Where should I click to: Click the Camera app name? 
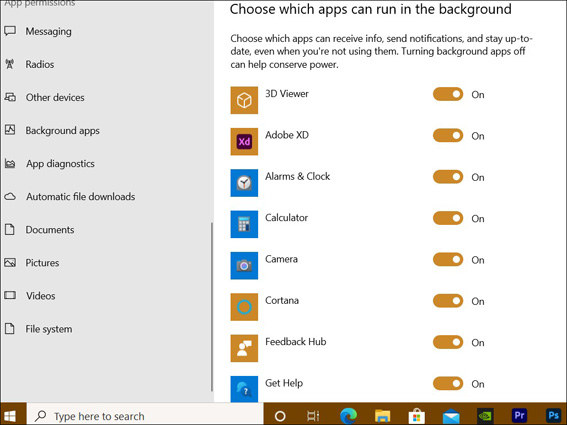click(x=281, y=259)
